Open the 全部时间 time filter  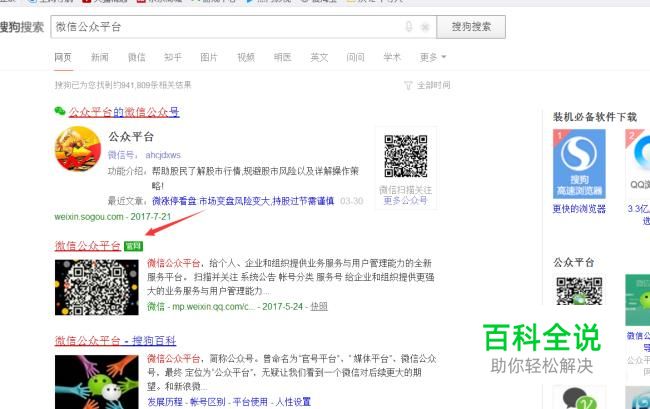pos(433,85)
